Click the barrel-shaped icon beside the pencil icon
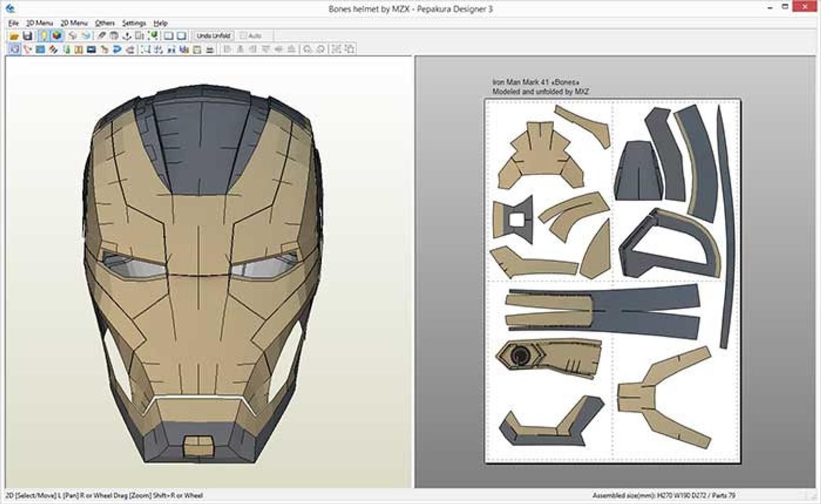This screenshot has height=504, width=821. pos(114,36)
